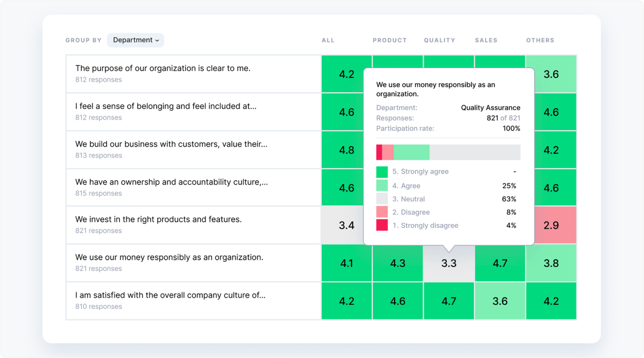Select the red 2.9 cell under Others
This screenshot has height=358, width=644.
[x=551, y=225]
